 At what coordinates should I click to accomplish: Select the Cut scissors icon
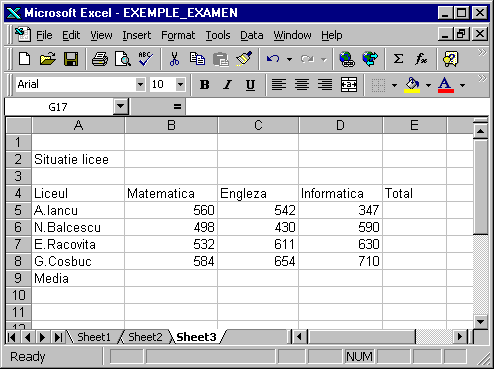click(x=174, y=59)
